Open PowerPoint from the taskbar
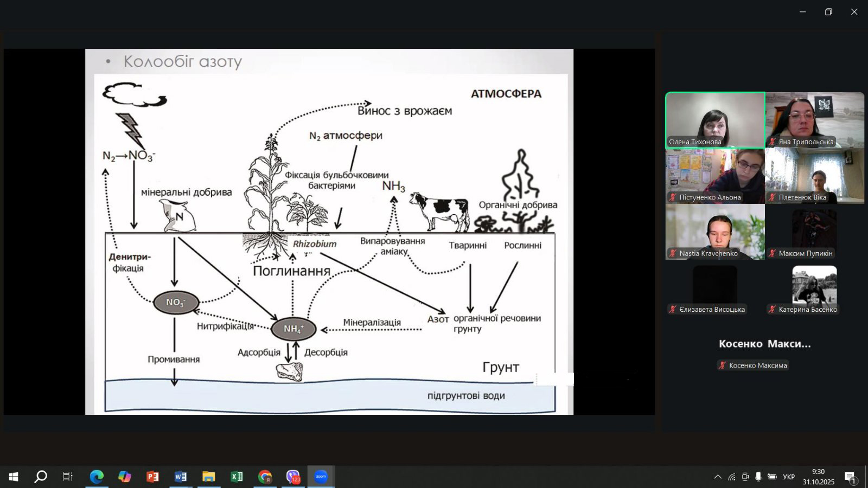This screenshot has height=488, width=868. (152, 477)
